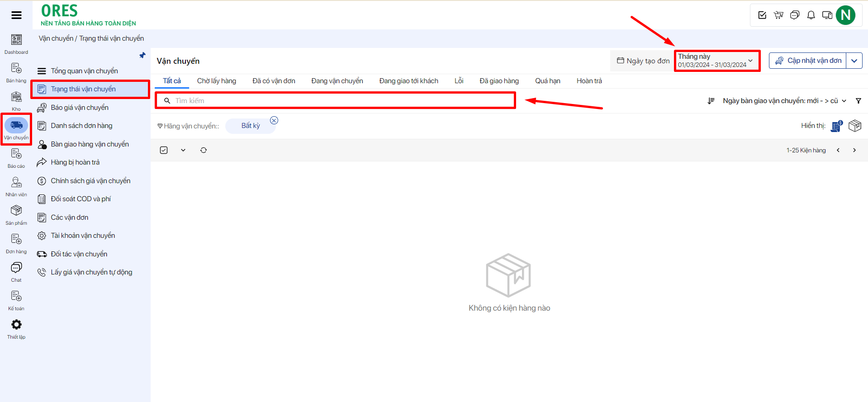Click the Cập nhật vận đơn button
Viewport: 868px width, 402px height.
point(808,61)
